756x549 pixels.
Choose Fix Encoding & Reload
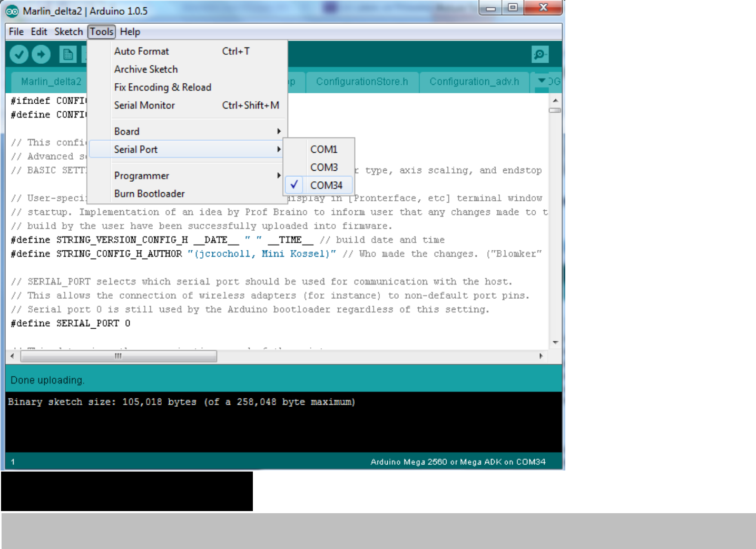188,87
